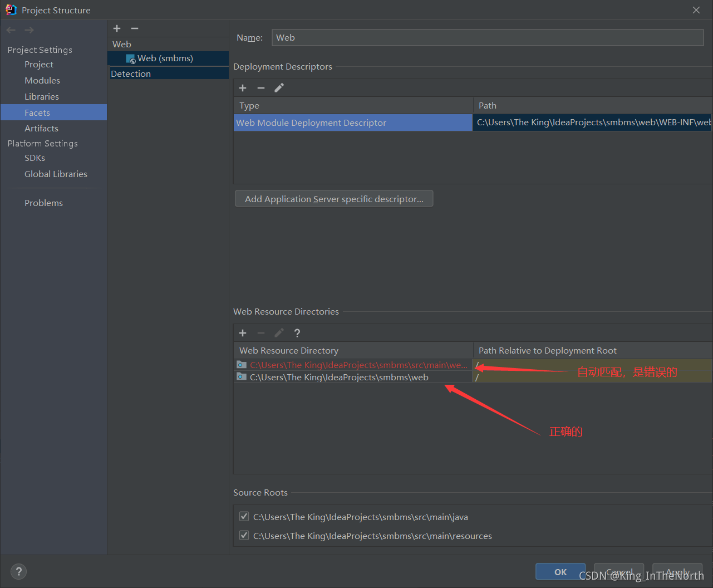Open the help button at bottom left
The height and width of the screenshot is (588, 713).
coord(18,571)
